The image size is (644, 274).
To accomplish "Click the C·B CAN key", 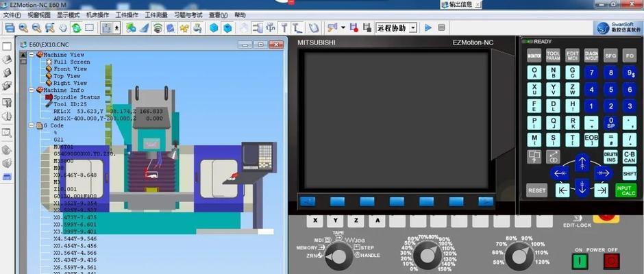I will 629,156.
